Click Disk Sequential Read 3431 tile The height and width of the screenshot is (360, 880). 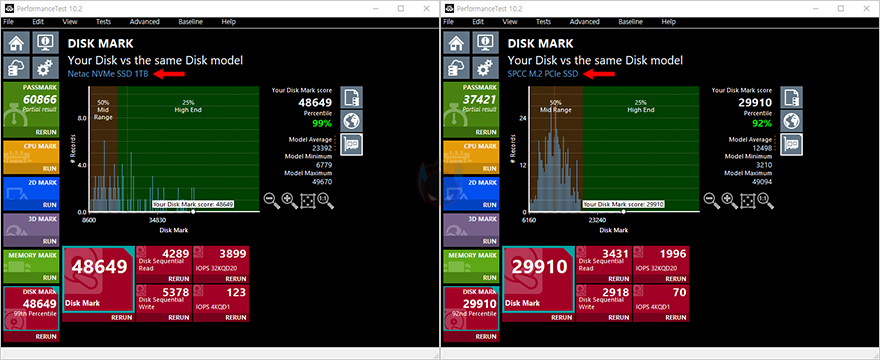tap(603, 264)
